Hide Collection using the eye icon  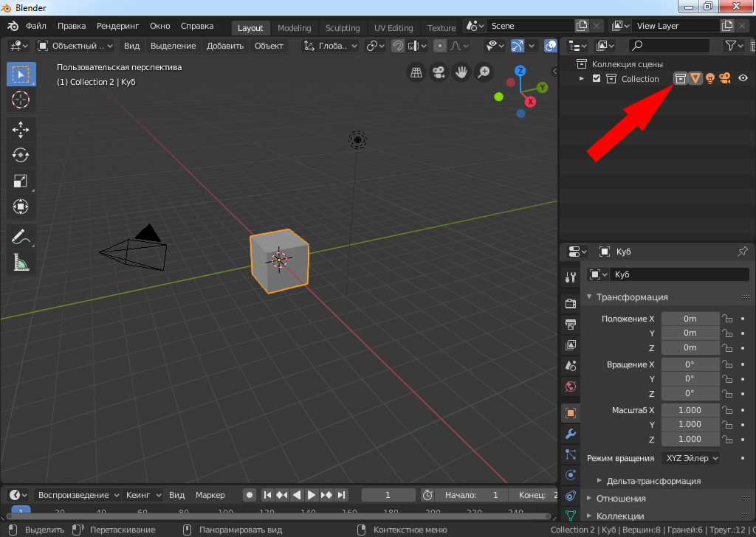[743, 79]
